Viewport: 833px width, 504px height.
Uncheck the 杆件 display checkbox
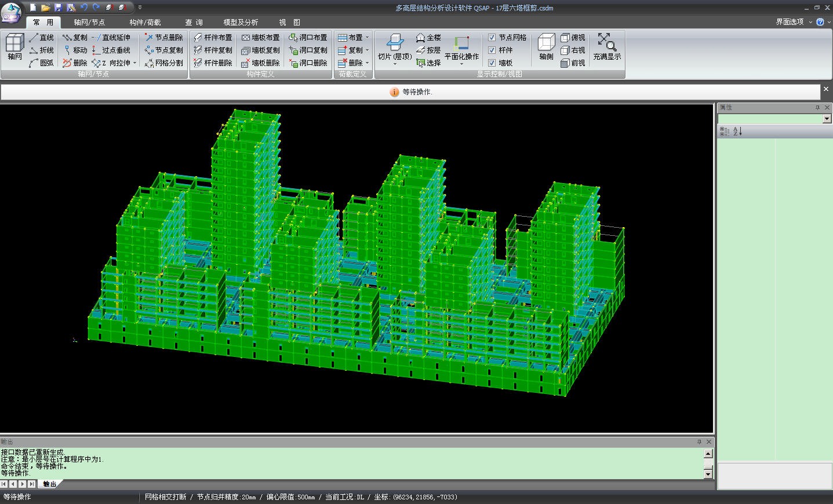[492, 50]
